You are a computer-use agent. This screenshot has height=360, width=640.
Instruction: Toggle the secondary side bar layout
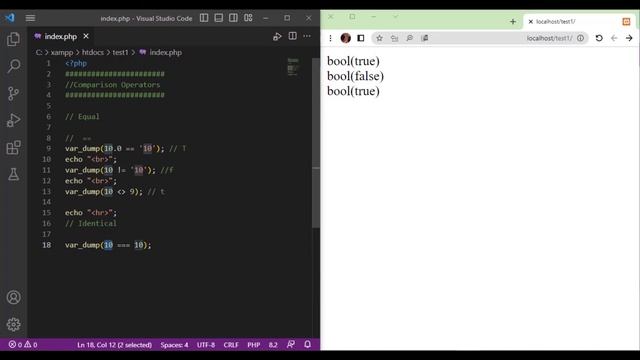pos(233,18)
